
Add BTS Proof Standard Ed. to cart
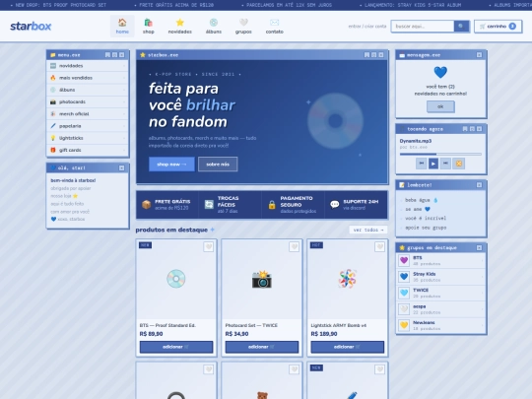[176, 347]
